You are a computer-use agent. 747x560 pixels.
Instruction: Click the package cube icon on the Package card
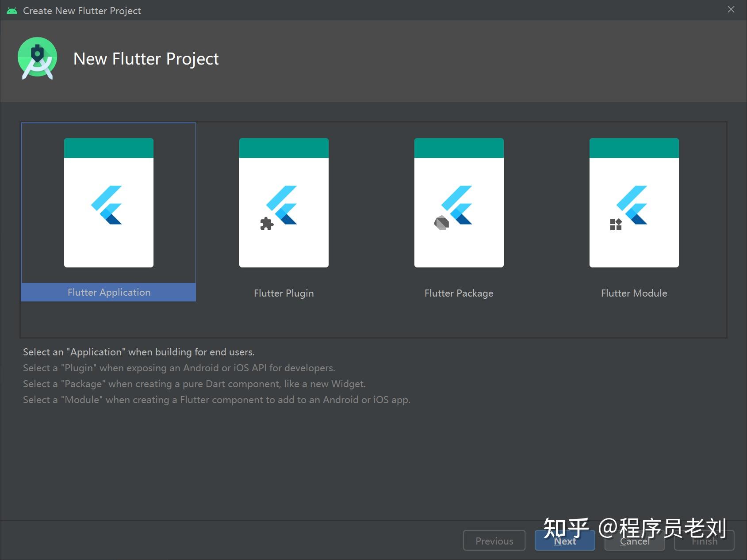point(440,223)
